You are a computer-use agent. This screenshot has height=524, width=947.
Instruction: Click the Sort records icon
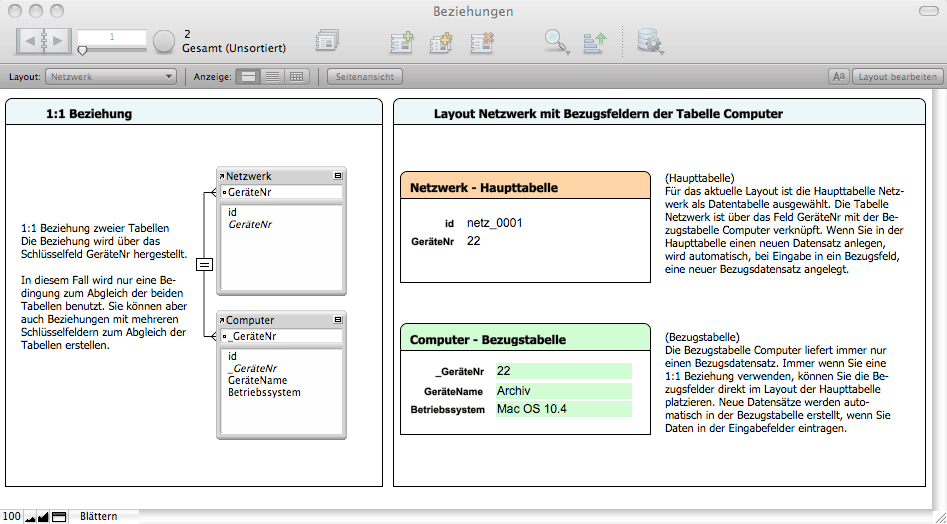coord(595,41)
